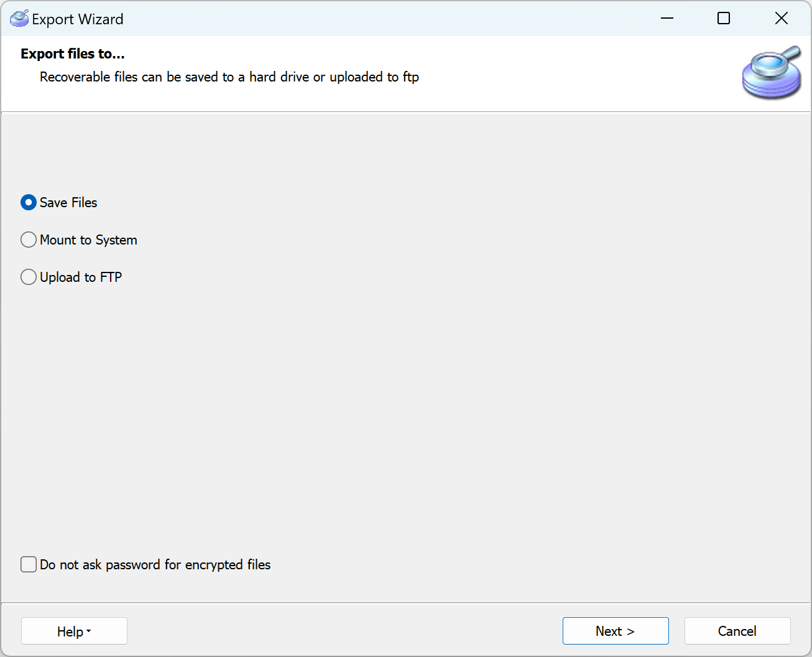Choose Mount to System
Screen dimensions: 812x657
pyautogui.click(x=28, y=240)
